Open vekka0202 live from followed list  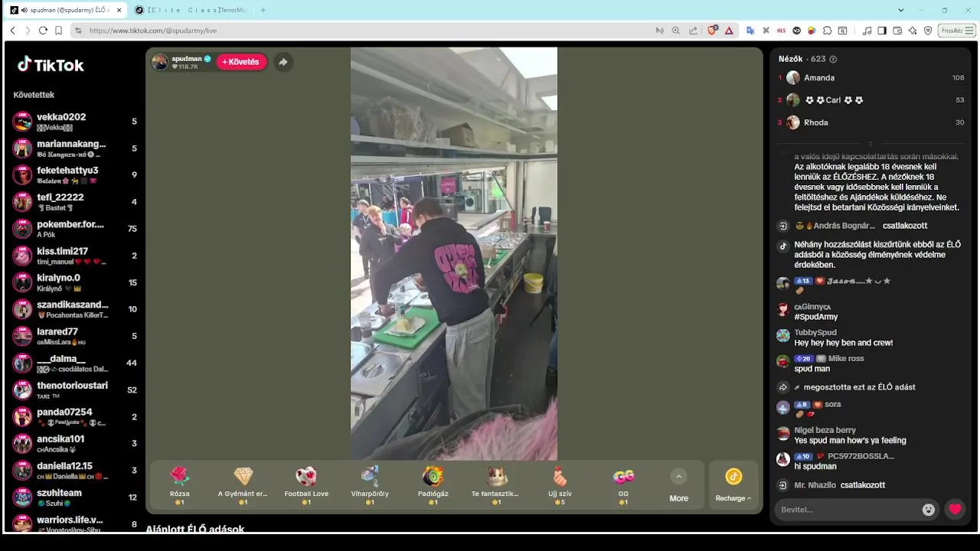click(x=76, y=122)
